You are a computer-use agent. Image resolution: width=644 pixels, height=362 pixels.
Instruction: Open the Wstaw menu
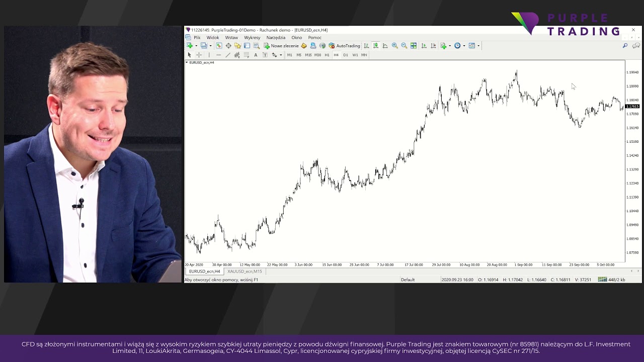coord(231,38)
